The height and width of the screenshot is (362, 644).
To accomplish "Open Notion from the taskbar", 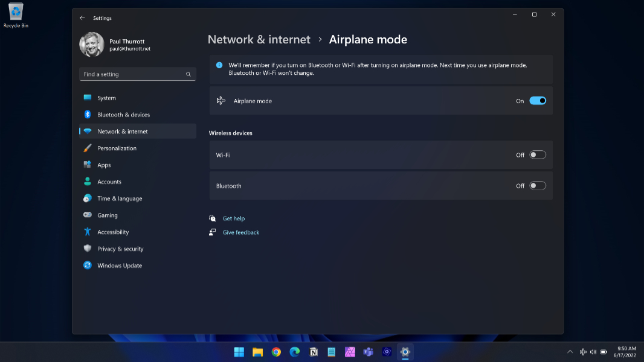I will pyautogui.click(x=313, y=352).
